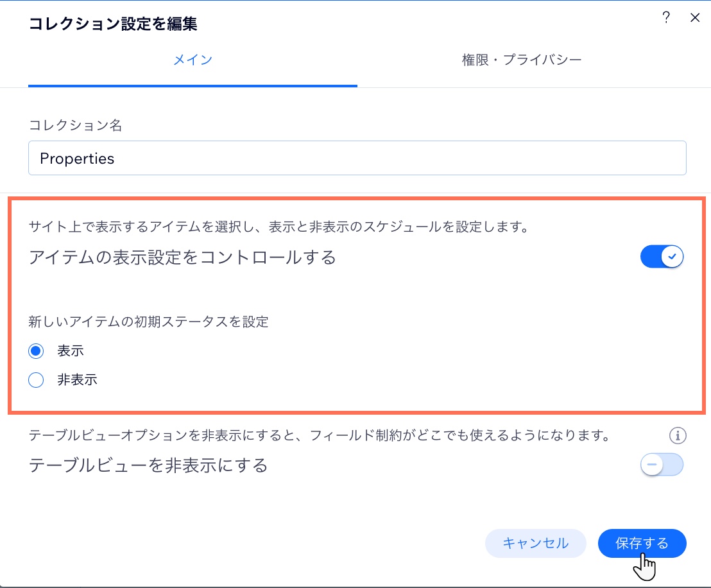Select the メイン tab
The width and height of the screenshot is (711, 588).
click(x=193, y=58)
